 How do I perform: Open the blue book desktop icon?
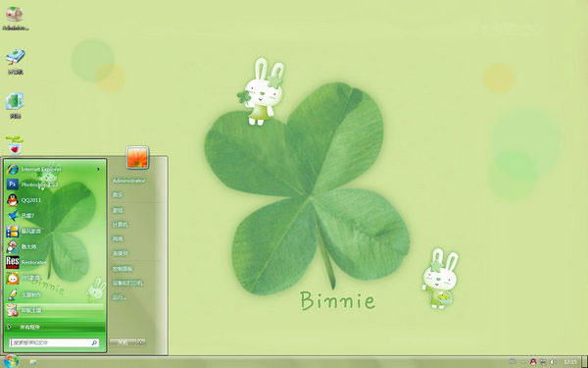click(15, 62)
